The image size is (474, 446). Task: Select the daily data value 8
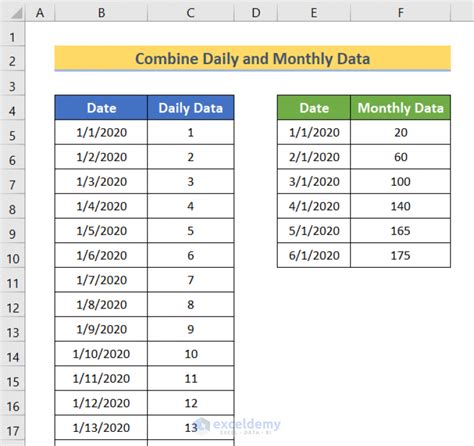[191, 305]
